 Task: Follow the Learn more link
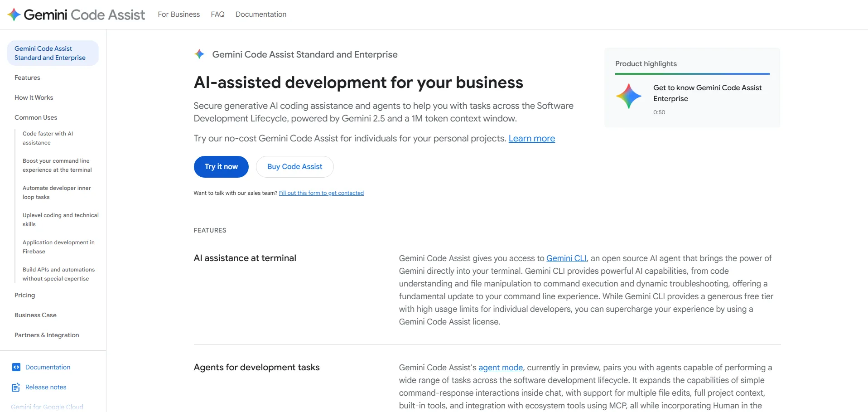click(531, 139)
